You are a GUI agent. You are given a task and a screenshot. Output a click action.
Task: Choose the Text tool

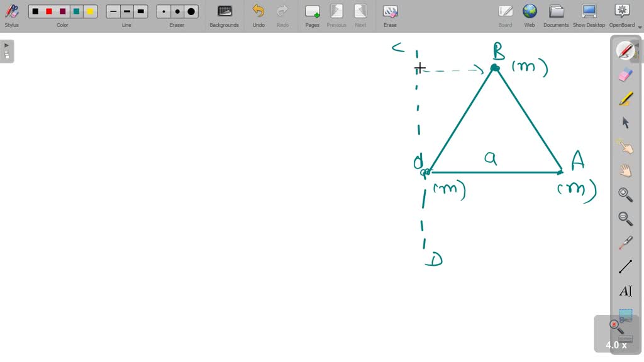point(625,291)
